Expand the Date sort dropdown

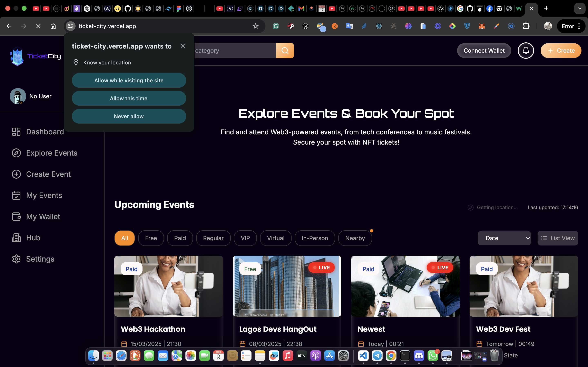[504, 238]
